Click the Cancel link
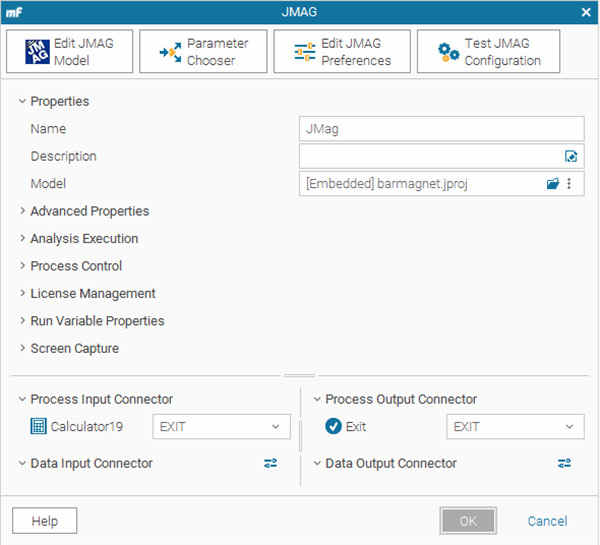Image resolution: width=600 pixels, height=545 pixels. [547, 521]
